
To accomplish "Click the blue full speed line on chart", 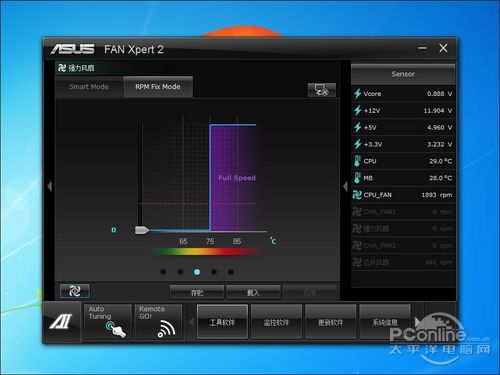I will (233, 125).
